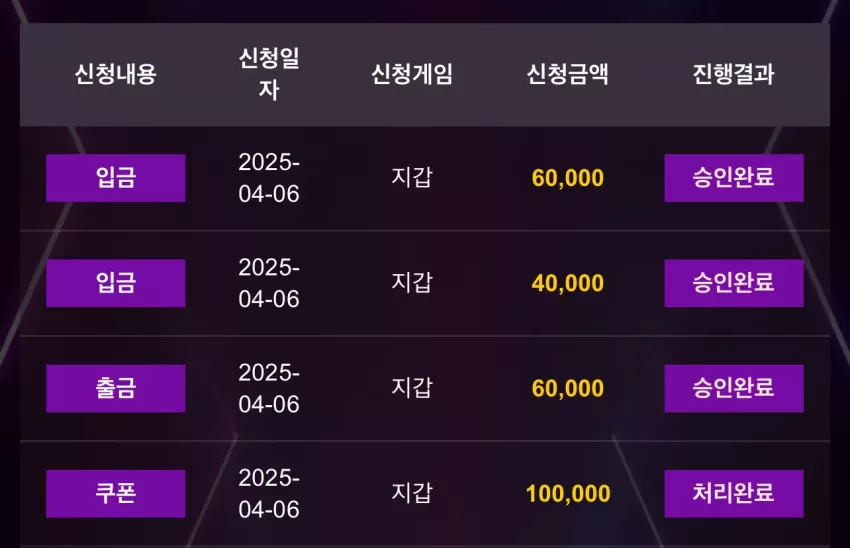Click the 100,000 coupon amount
Image resolution: width=850 pixels, height=548 pixels.
(568, 494)
